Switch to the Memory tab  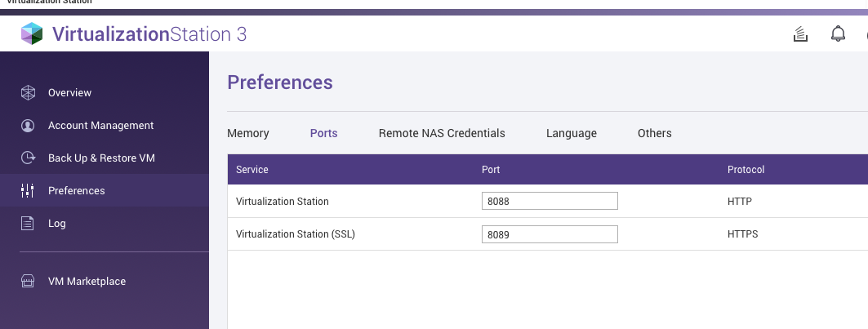point(247,133)
